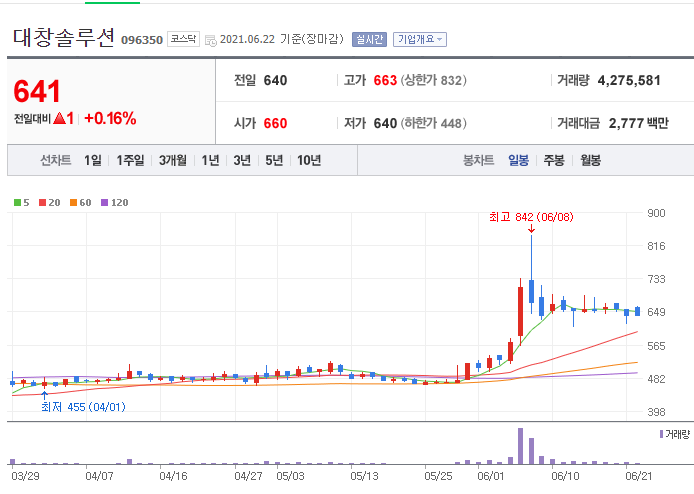Click the stock code 096350

point(142,40)
